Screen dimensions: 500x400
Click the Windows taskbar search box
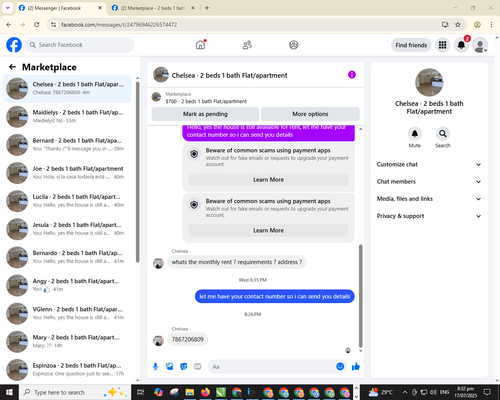coord(75,392)
